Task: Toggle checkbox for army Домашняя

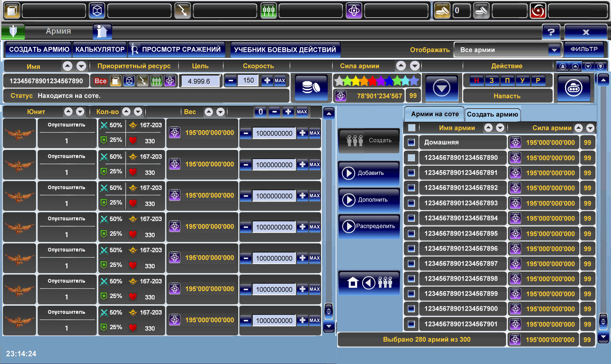Action: pyautogui.click(x=411, y=142)
